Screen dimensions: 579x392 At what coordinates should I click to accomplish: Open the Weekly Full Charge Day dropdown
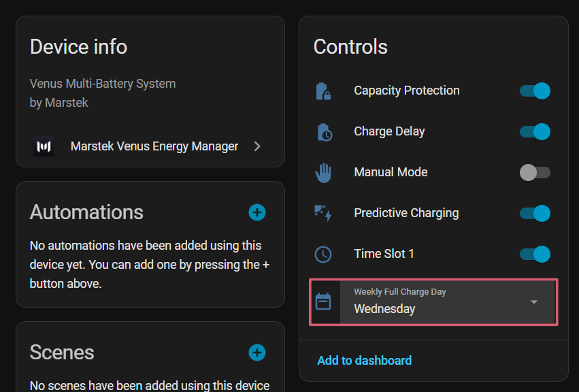click(x=435, y=301)
